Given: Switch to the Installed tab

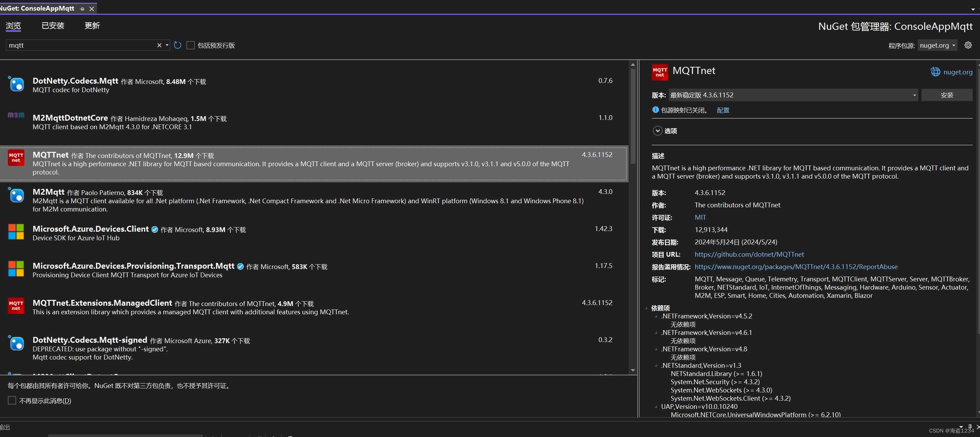Looking at the screenshot, I should click(52, 25).
